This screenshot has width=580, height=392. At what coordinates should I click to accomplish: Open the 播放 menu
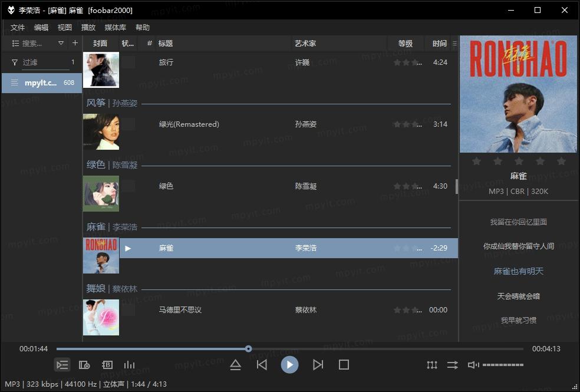click(88, 27)
